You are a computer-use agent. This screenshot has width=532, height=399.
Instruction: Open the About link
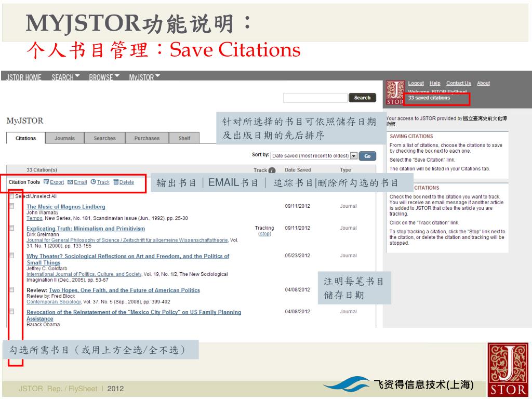[484, 83]
